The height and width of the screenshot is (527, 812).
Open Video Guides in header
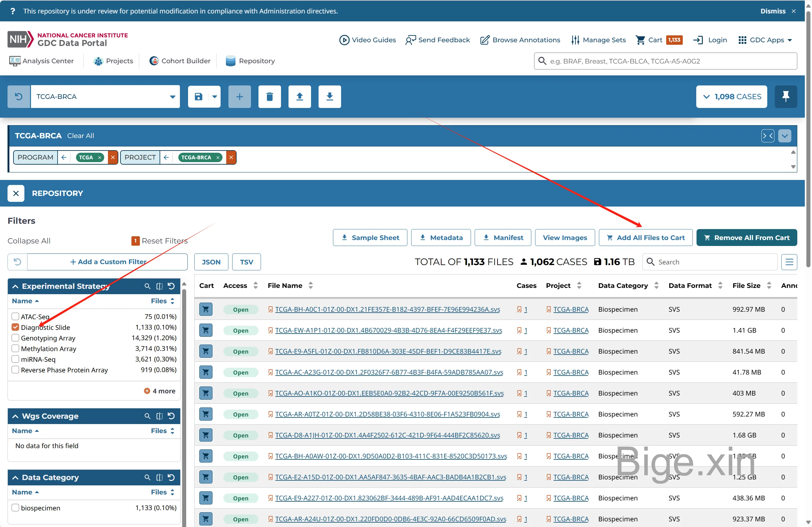(367, 40)
